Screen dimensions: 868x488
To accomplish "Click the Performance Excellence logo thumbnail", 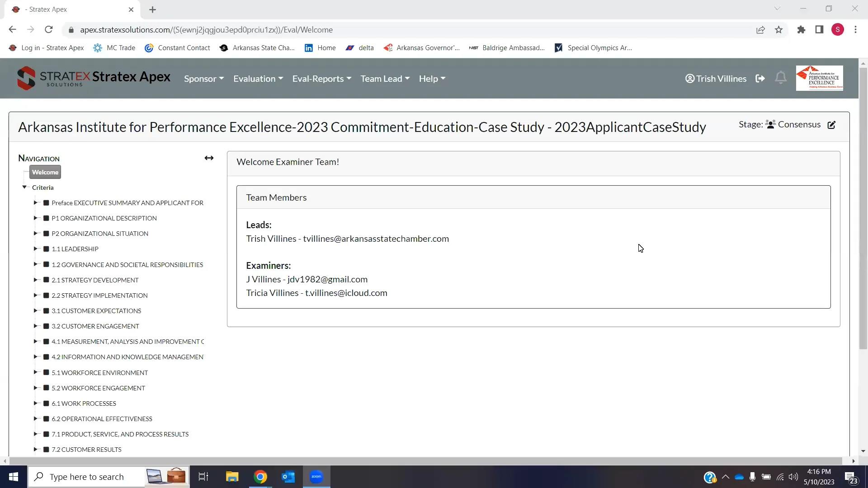I will (819, 78).
